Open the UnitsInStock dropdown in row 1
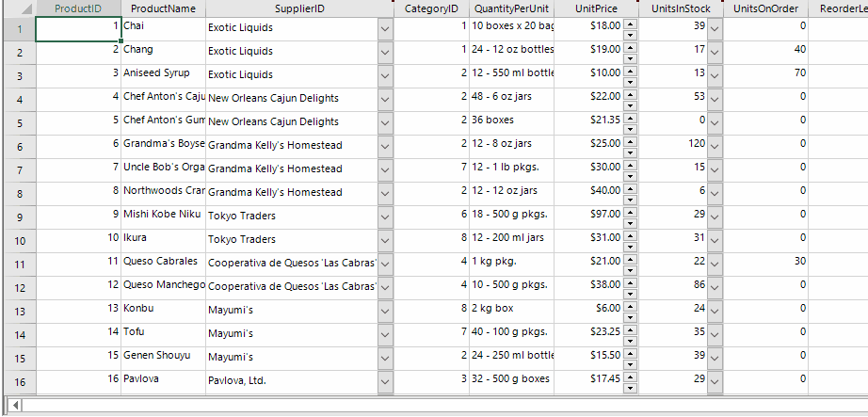 (714, 29)
